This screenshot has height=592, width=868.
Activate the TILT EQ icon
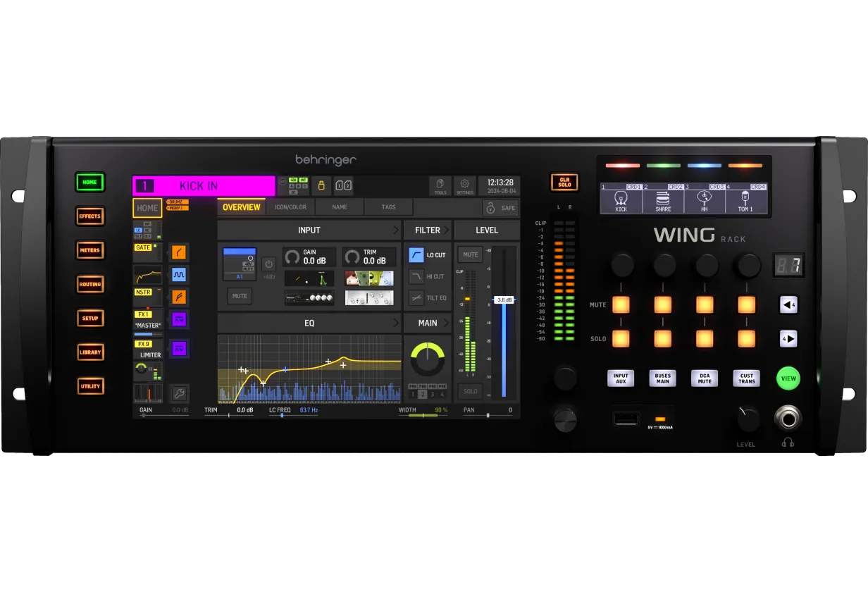point(418,298)
